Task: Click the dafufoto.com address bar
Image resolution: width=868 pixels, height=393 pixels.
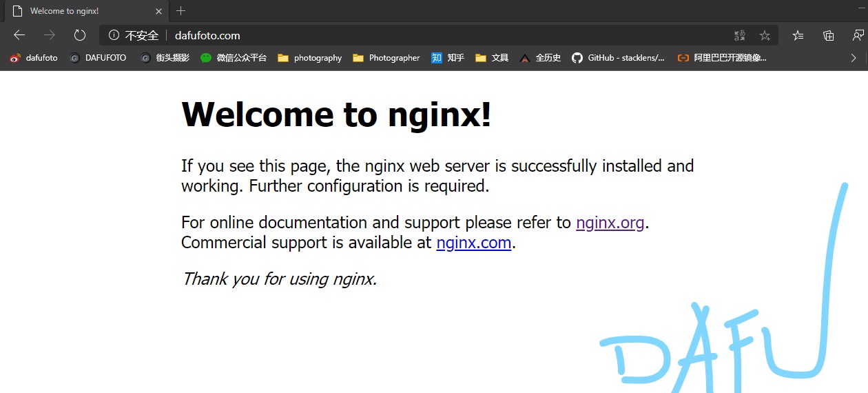Action: (x=438, y=35)
